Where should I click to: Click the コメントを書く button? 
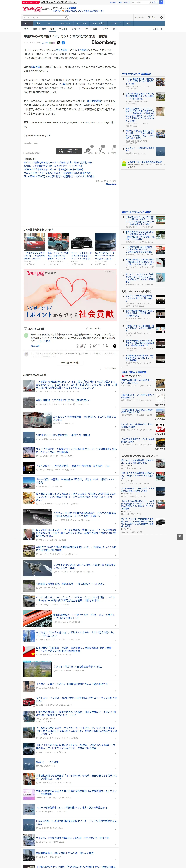(x=93, y=328)
